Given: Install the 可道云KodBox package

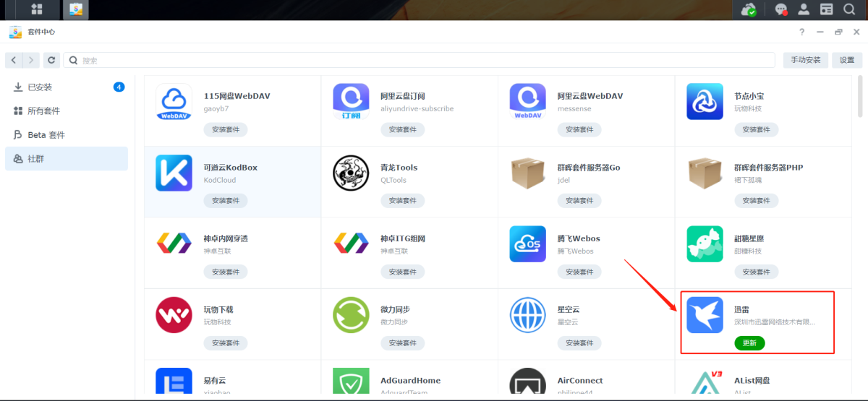Looking at the screenshot, I should [x=226, y=200].
